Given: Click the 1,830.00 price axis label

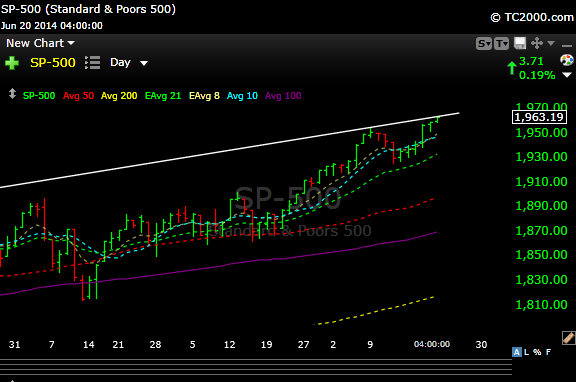Looking at the screenshot, I should [541, 280].
